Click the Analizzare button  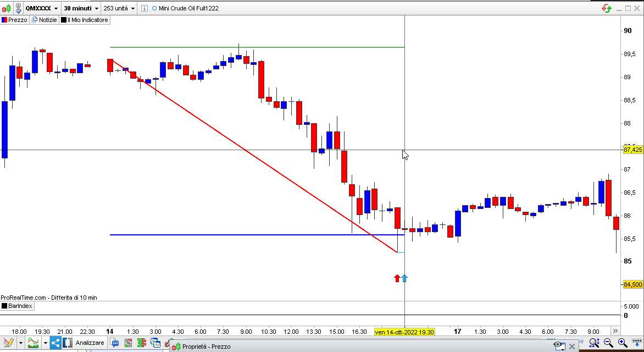click(90, 342)
